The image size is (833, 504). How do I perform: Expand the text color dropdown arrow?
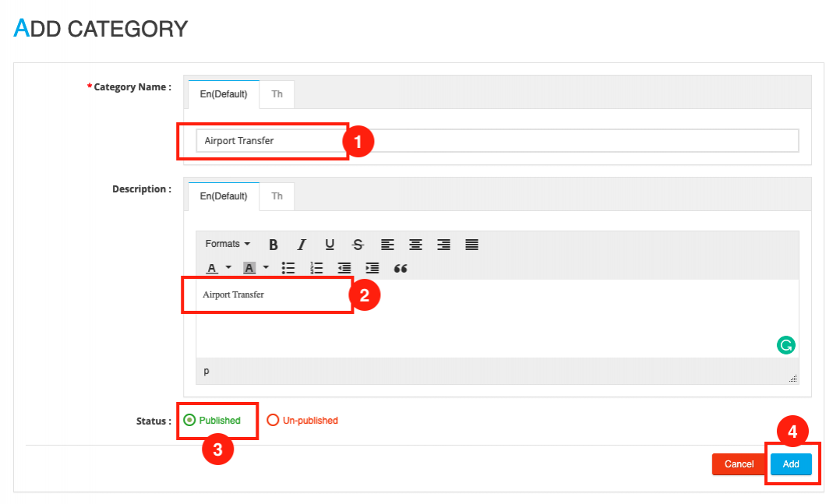[228, 268]
